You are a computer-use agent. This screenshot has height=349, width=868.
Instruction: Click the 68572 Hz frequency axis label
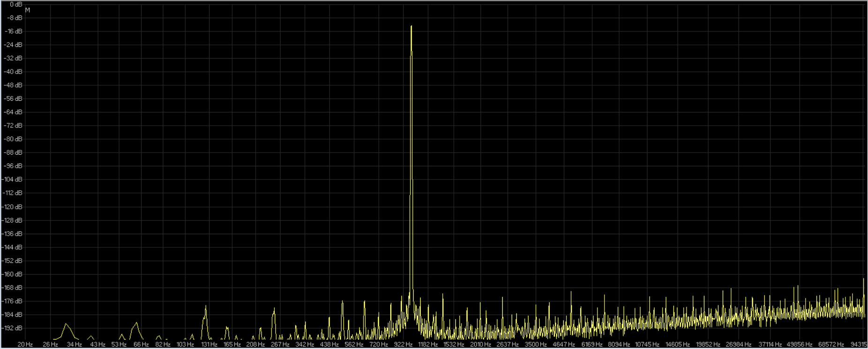point(831,344)
